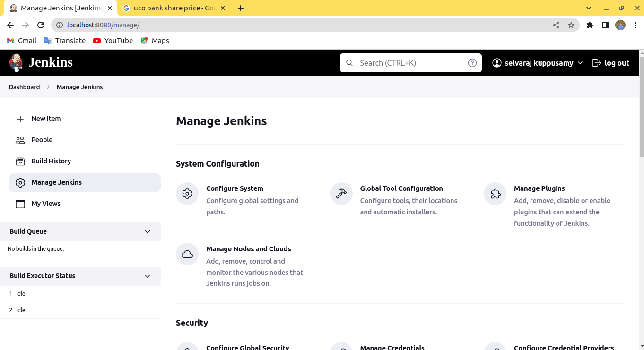Click the Dashboard breadcrumb link

24,87
